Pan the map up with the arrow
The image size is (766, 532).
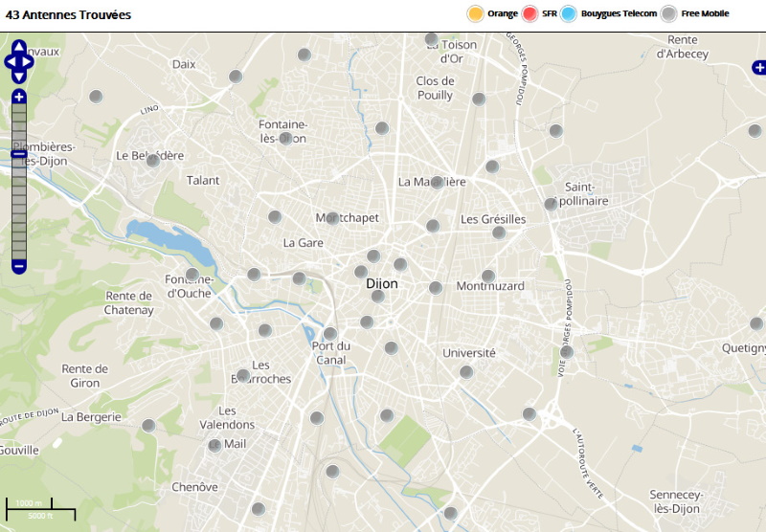pos(19,46)
